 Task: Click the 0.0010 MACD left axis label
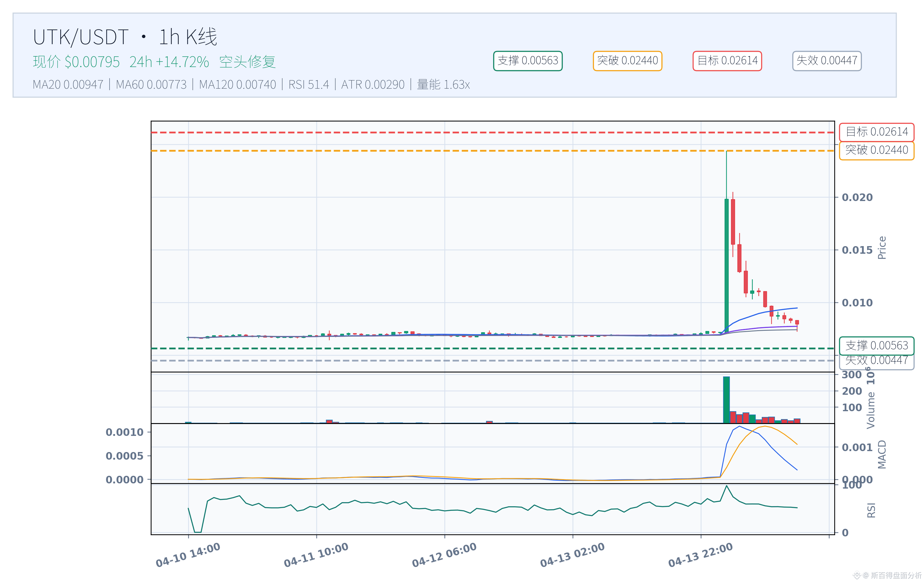point(124,433)
